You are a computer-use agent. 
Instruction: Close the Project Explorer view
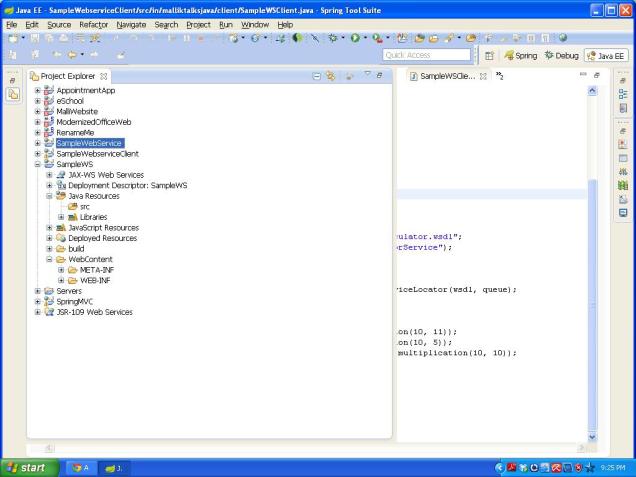103,76
